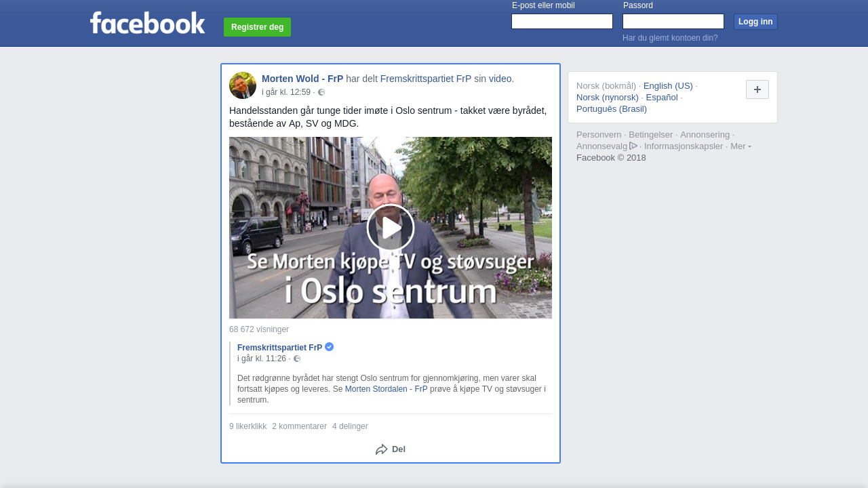Click the Del share button
This screenshot has height=488, width=868.
(x=391, y=449)
